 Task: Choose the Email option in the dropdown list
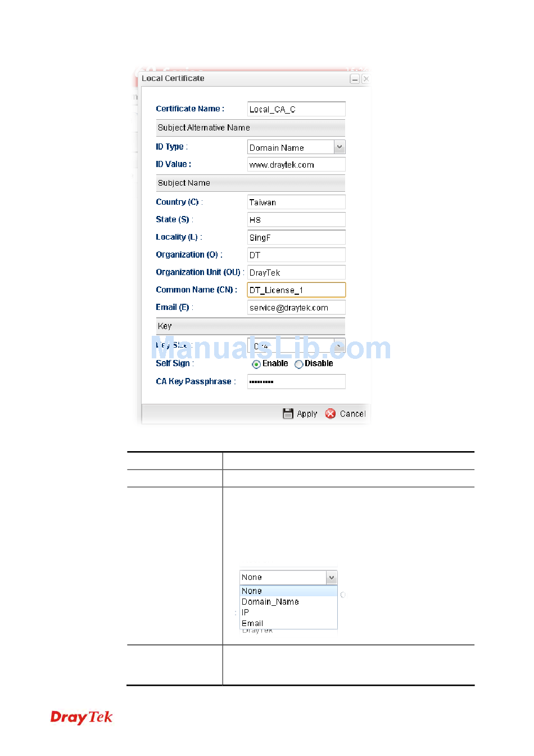point(288,623)
